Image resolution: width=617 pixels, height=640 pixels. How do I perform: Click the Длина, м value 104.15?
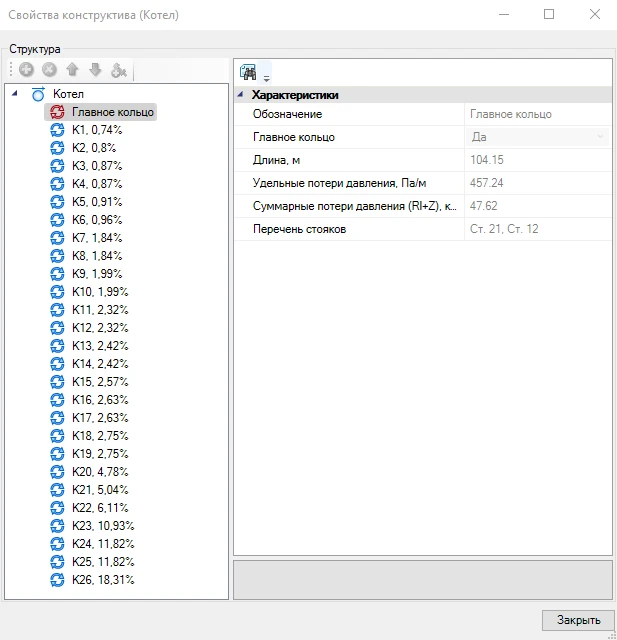(538, 160)
